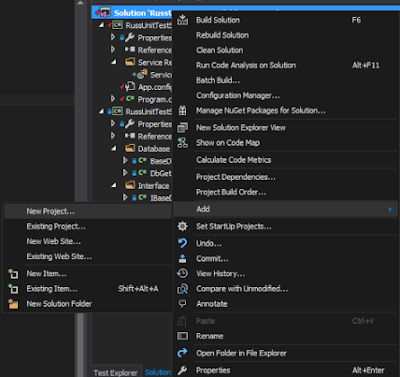
Task: Click the Interface folder icon
Action: point(130,185)
